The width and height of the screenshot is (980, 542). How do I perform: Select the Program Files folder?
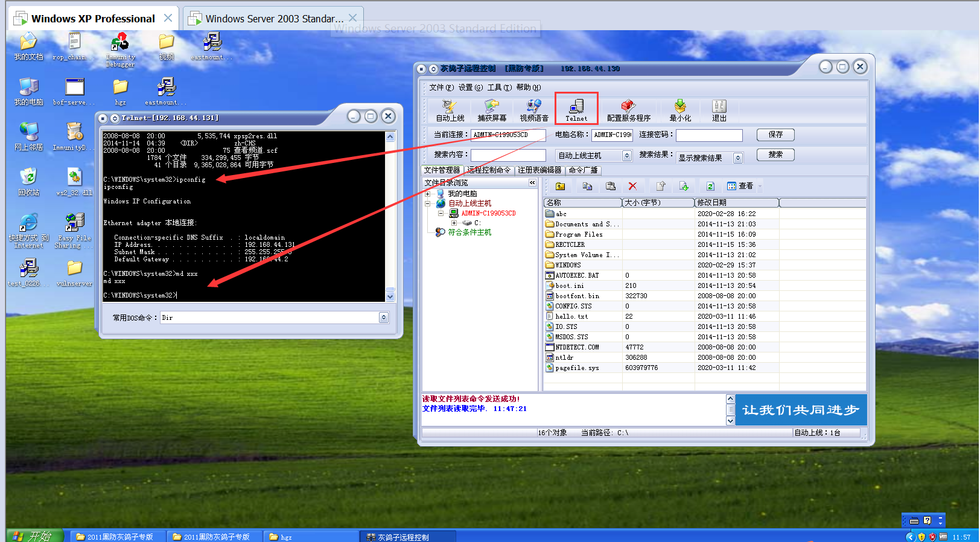pos(705,234)
